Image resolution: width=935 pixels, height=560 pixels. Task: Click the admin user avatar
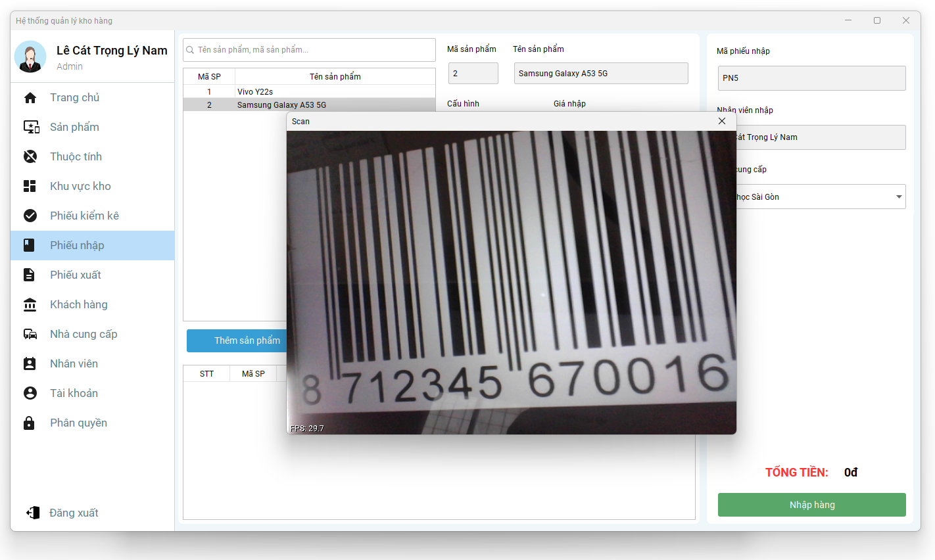click(30, 57)
